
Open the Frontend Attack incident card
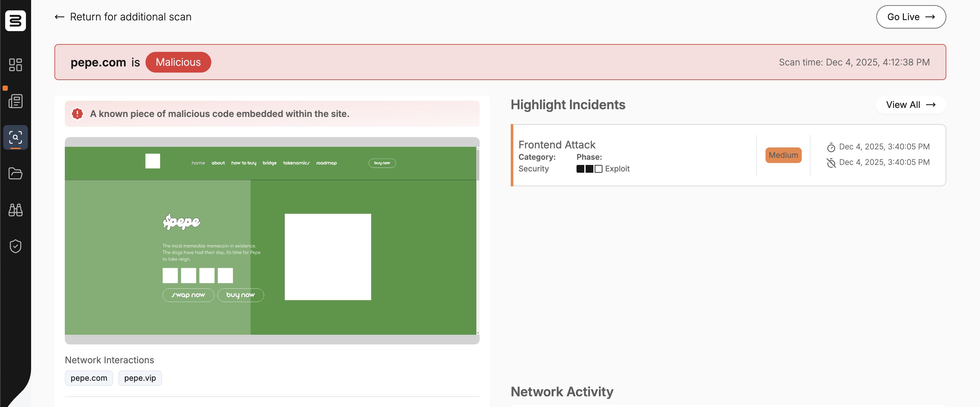click(632, 155)
